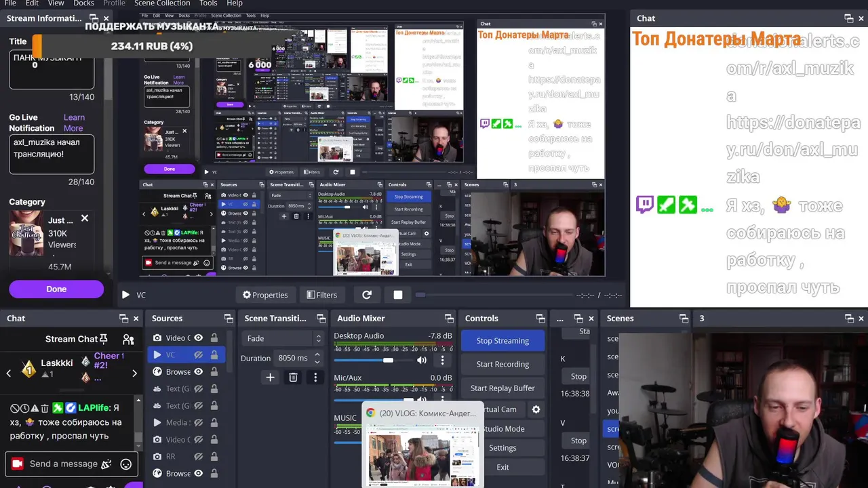Restart media playback with the circular arrow

[367, 295]
